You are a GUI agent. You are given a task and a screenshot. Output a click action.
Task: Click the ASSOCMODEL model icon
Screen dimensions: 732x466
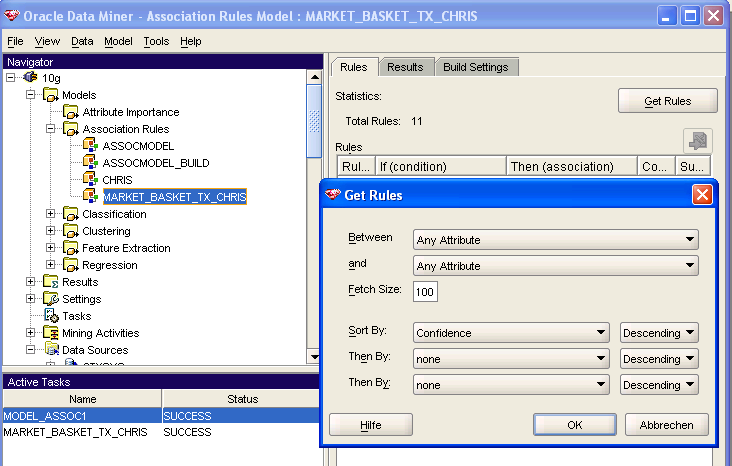[91, 145]
